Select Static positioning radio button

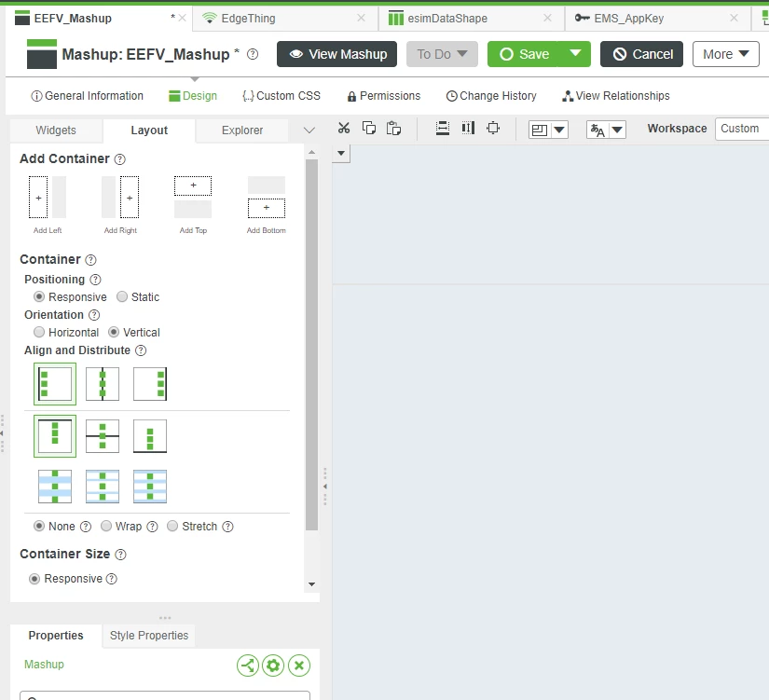pyautogui.click(x=122, y=296)
